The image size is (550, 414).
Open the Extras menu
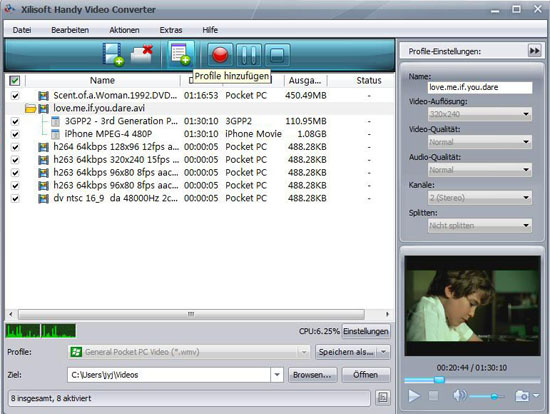pyautogui.click(x=171, y=30)
